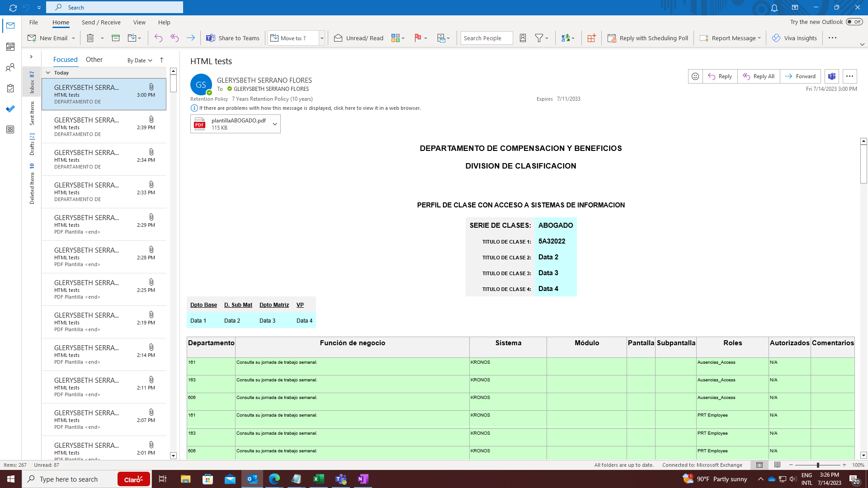
Task: Open the Calendar in the left navigation bar
Action: point(10,47)
